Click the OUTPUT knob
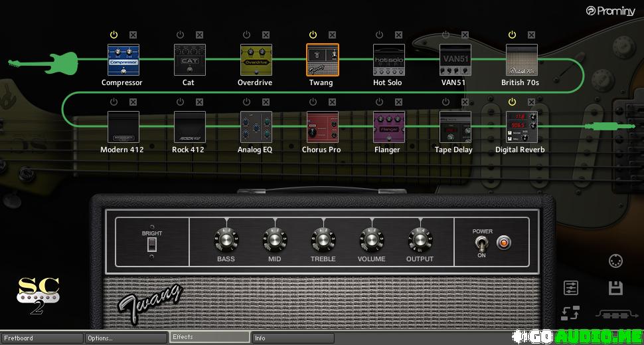The image size is (644, 345). click(x=420, y=240)
